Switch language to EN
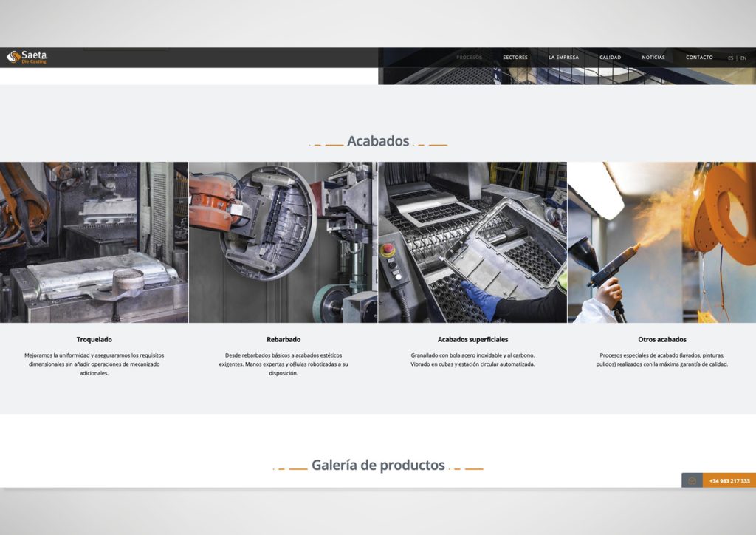Image resolution: width=756 pixels, height=535 pixels. [x=743, y=58]
